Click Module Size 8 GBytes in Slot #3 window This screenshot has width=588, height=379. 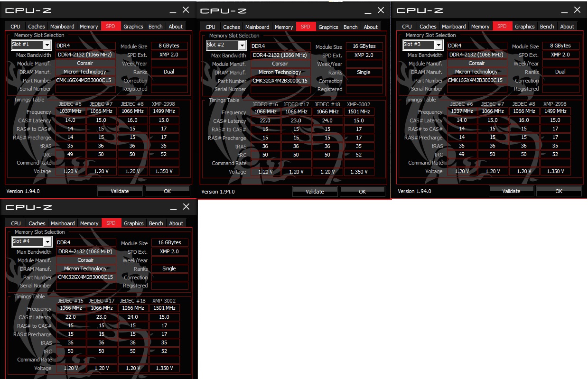tap(560, 46)
